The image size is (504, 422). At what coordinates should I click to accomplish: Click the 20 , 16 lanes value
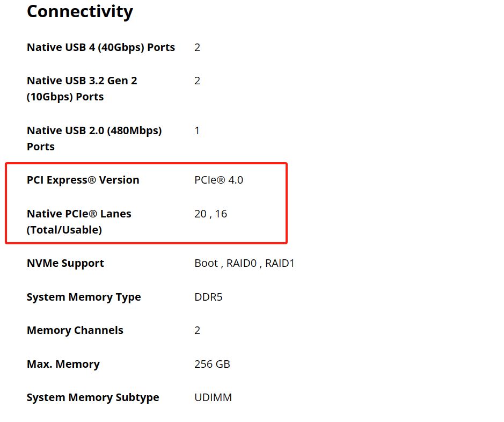click(x=210, y=214)
